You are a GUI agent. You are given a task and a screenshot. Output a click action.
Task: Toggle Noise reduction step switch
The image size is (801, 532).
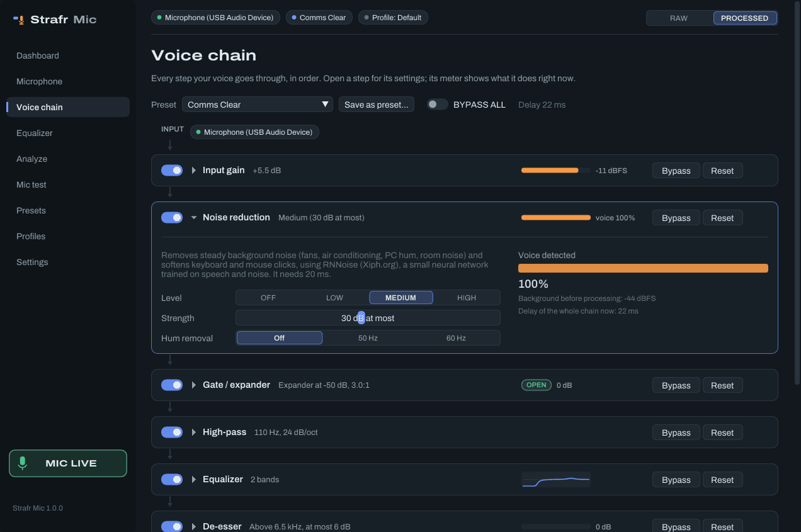(172, 218)
